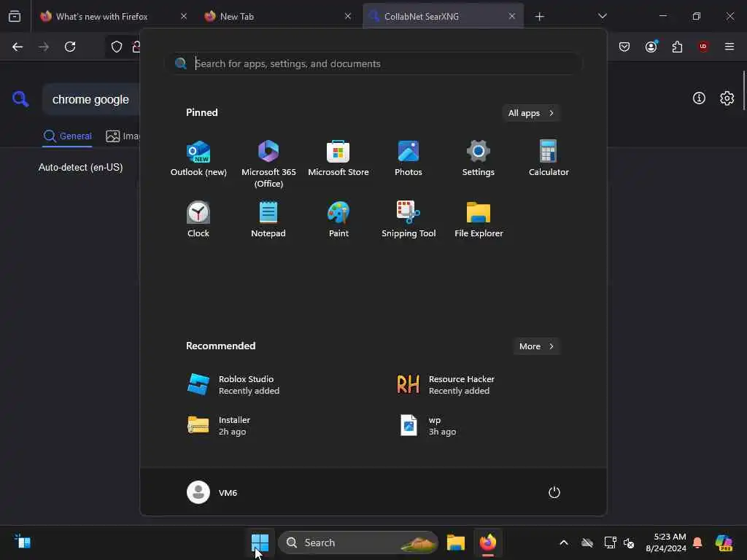This screenshot has height=560, width=747.
Task: Open the Clock app
Action: coord(198,219)
